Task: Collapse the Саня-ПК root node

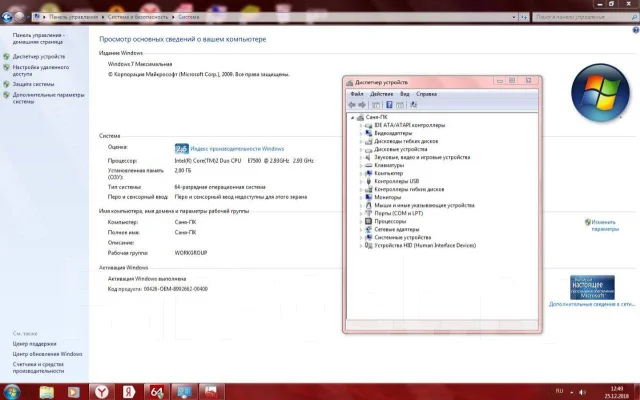Action: tap(353, 118)
